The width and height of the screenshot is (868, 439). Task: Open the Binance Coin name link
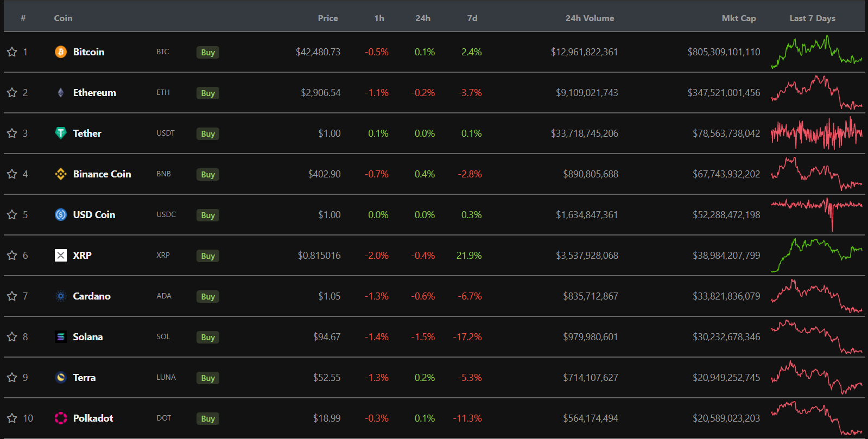[102, 174]
